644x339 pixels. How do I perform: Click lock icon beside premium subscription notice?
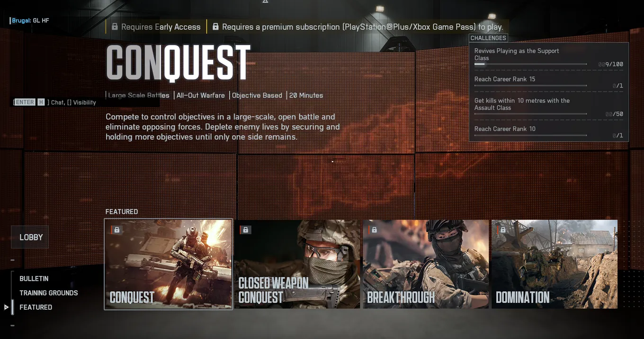click(x=215, y=27)
